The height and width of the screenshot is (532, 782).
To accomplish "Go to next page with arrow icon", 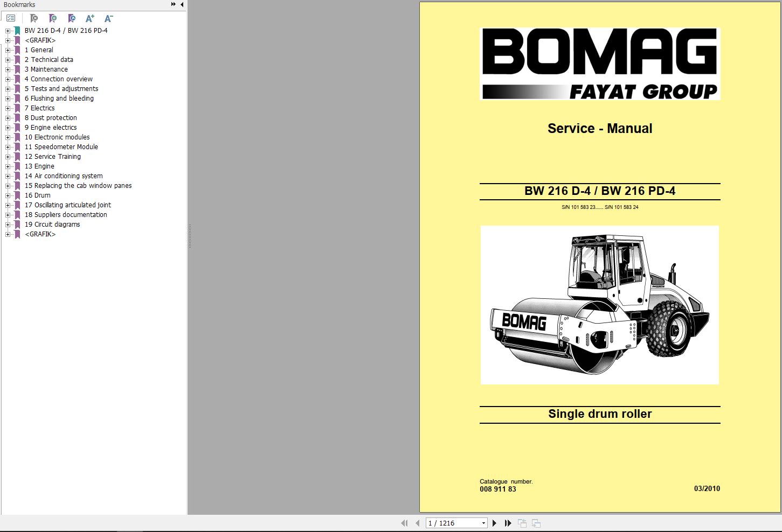I will coord(495,523).
